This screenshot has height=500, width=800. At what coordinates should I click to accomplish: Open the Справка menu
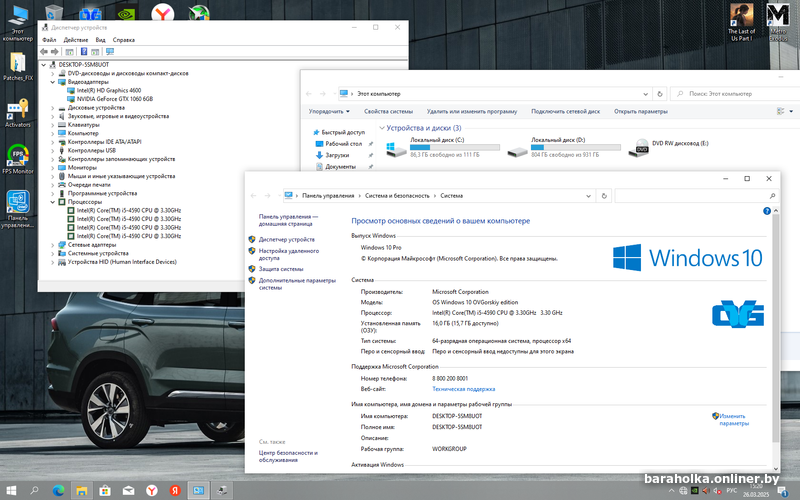123,40
